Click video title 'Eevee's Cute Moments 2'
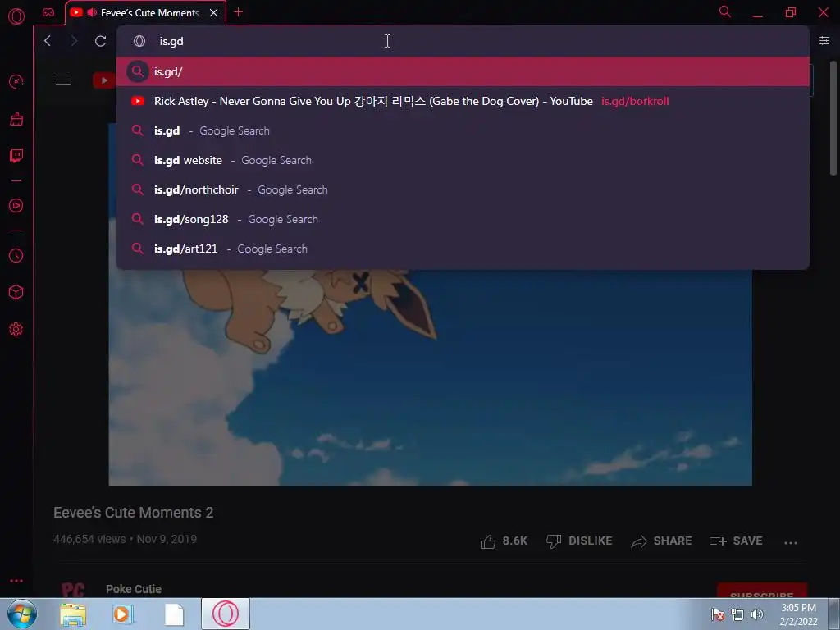This screenshot has width=840, height=630. [134, 513]
